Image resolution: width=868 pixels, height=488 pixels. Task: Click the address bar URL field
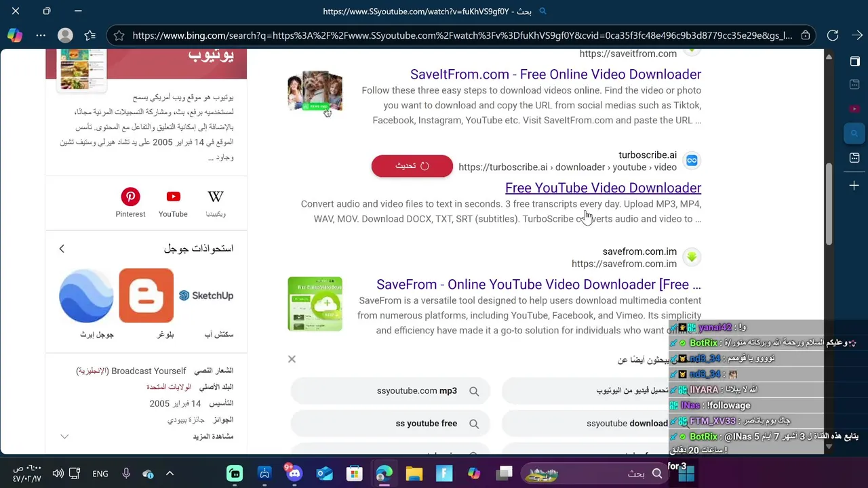coord(461,35)
